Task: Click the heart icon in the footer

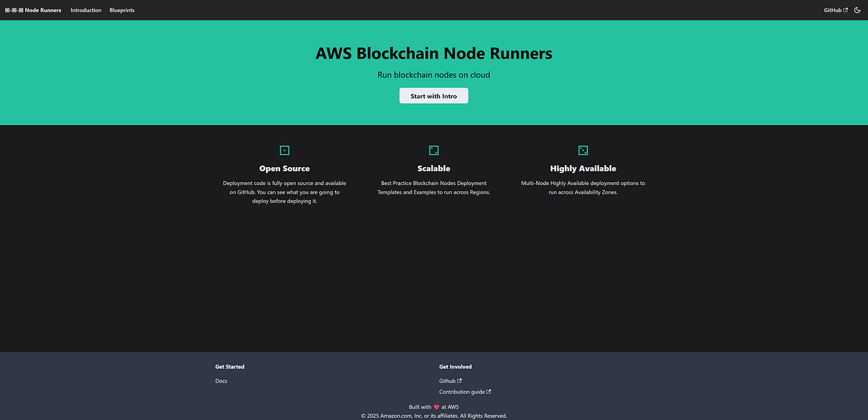Action: (435, 406)
